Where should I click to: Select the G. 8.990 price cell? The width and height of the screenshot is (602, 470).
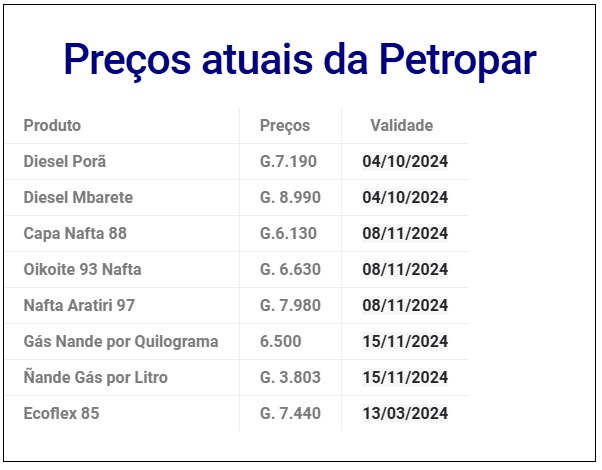(290, 197)
